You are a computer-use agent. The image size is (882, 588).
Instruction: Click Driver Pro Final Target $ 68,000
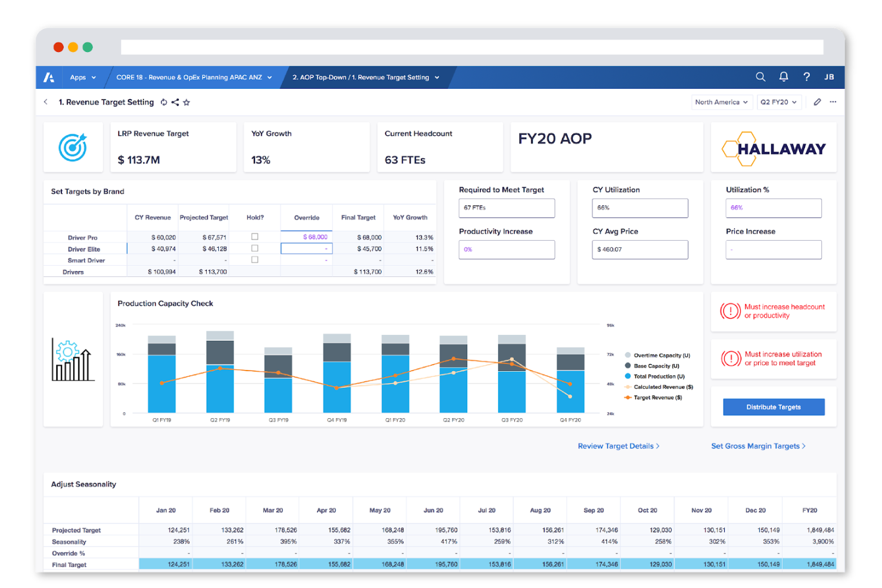coord(359,237)
